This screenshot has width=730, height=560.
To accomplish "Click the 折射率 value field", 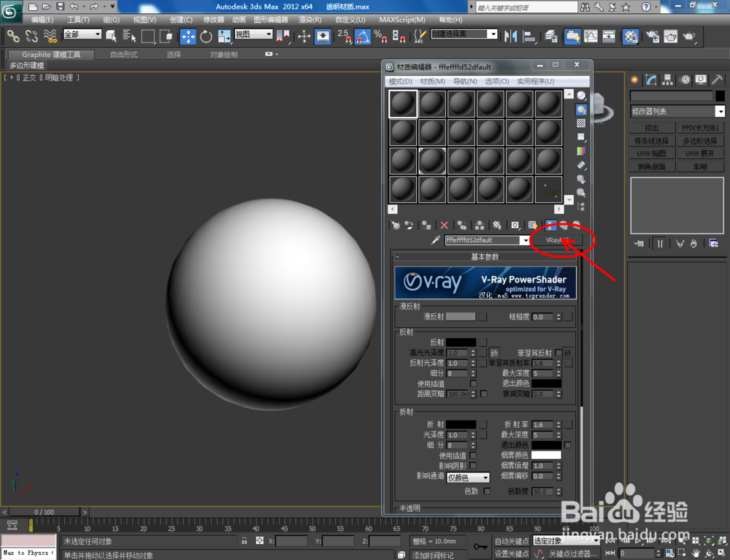I will pos(543,424).
